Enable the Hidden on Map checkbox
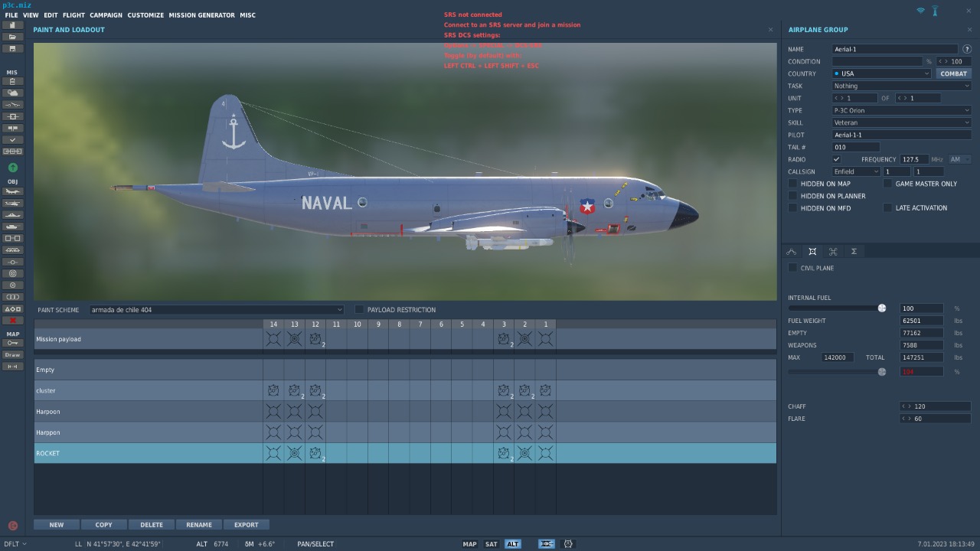Image resolution: width=980 pixels, height=551 pixels. 793,184
